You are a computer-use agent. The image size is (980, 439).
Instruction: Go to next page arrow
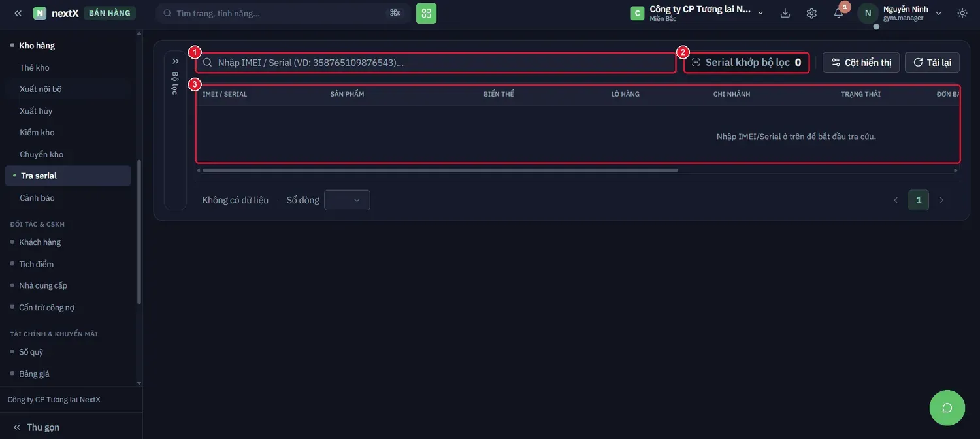click(x=941, y=200)
